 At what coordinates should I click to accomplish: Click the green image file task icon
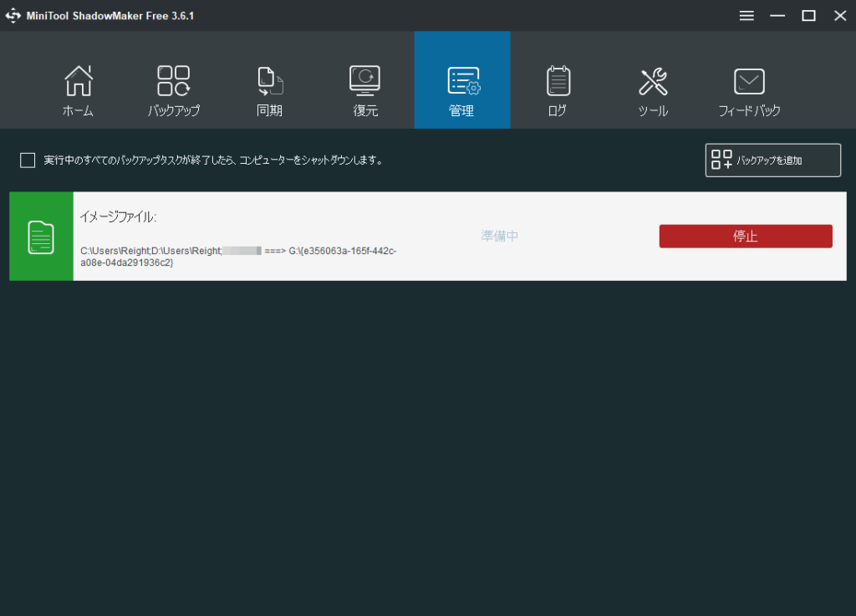[x=42, y=237]
